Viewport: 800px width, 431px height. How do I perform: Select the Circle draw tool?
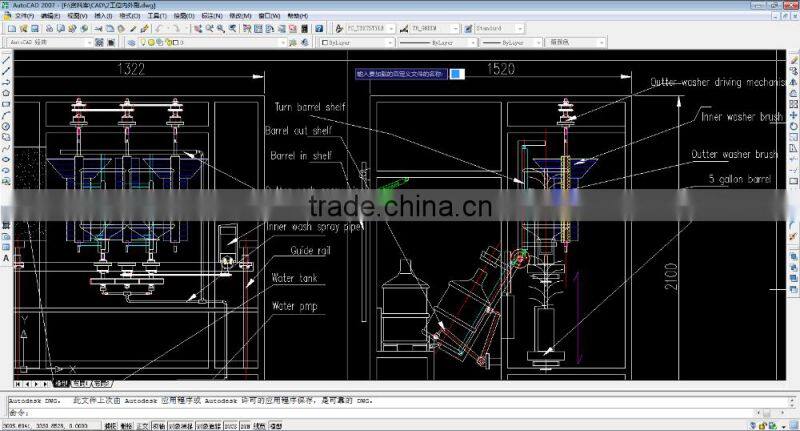(6, 126)
